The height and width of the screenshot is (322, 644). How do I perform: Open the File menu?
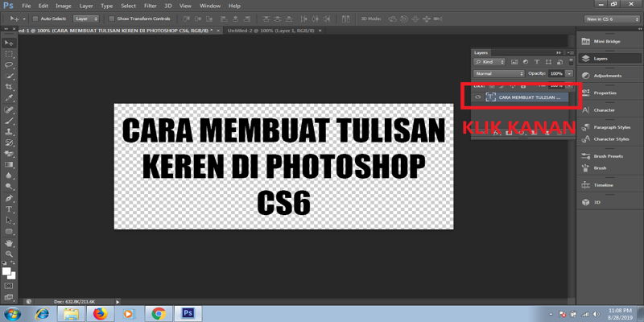(27, 6)
